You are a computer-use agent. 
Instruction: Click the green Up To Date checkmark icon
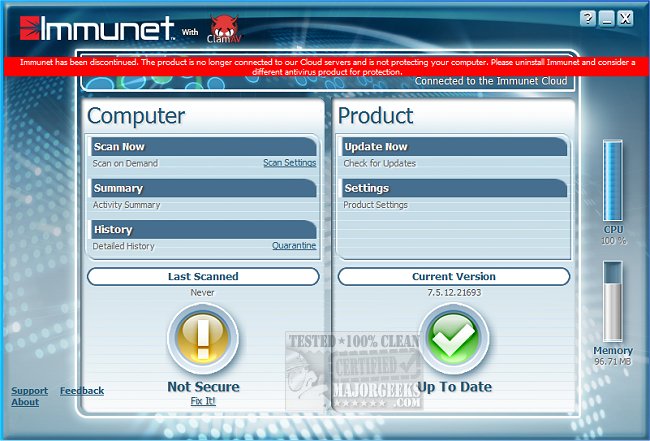(454, 338)
